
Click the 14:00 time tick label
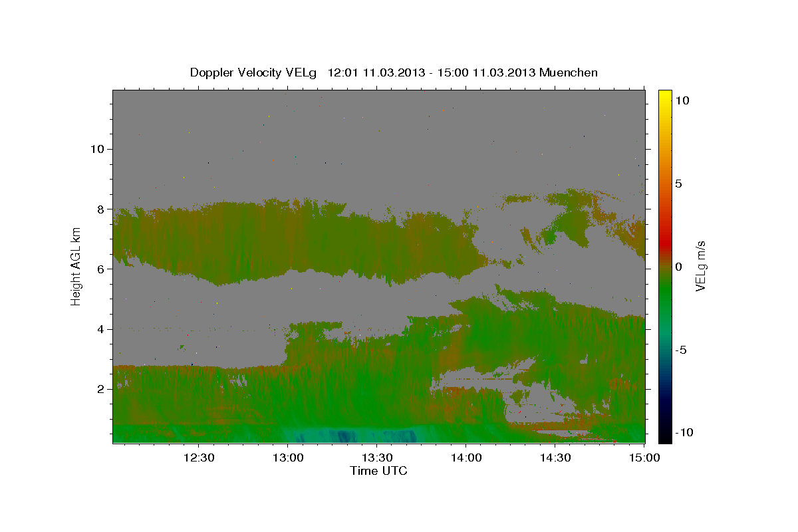(x=465, y=458)
